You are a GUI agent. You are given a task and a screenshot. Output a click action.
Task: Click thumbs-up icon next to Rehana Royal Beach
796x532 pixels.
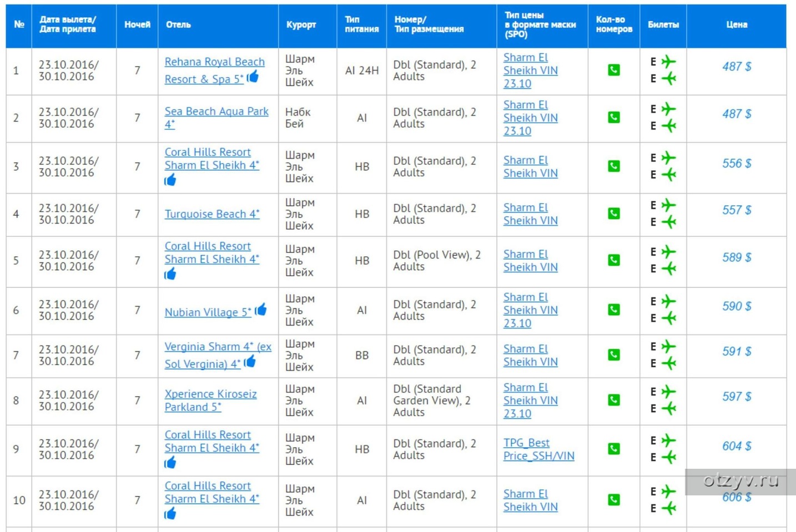(253, 76)
